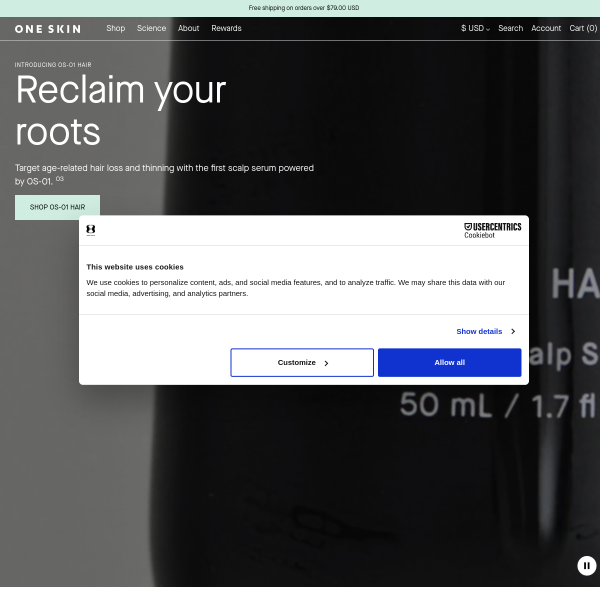Click the OneSkin logo icon in cookie dialog
This screenshot has height=600, width=600.
point(91,230)
